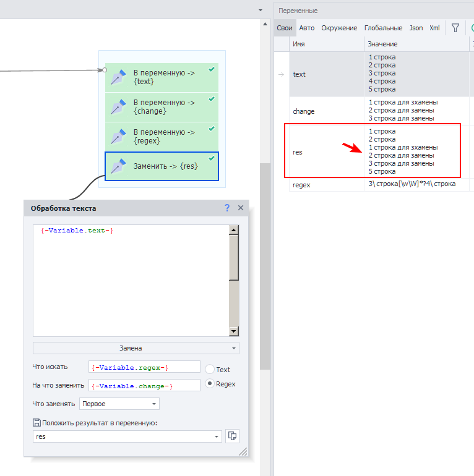474x476 pixels.
Task: Open the Замена operation dropdown
Action: point(136,348)
